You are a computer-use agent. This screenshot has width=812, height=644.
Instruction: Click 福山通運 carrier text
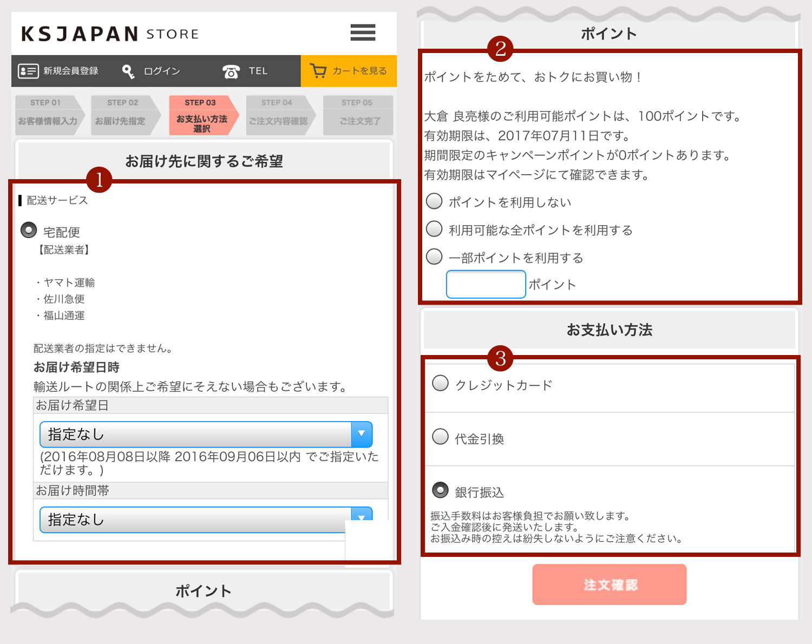[64, 316]
